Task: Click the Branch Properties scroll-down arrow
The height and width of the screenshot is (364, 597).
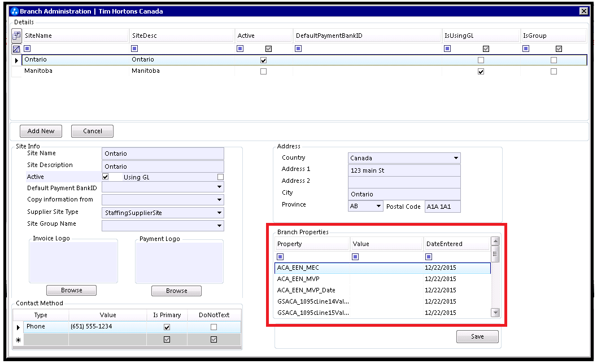Action: [x=495, y=313]
